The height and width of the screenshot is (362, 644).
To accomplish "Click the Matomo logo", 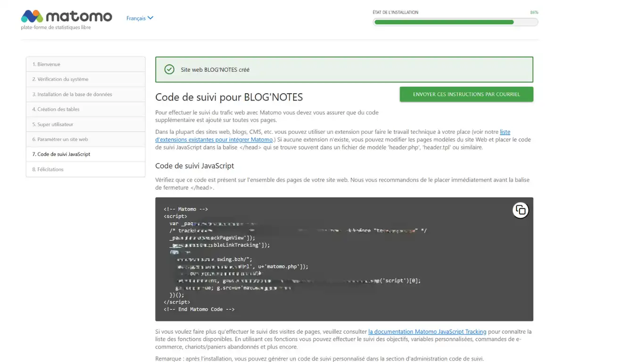I will point(66,16).
